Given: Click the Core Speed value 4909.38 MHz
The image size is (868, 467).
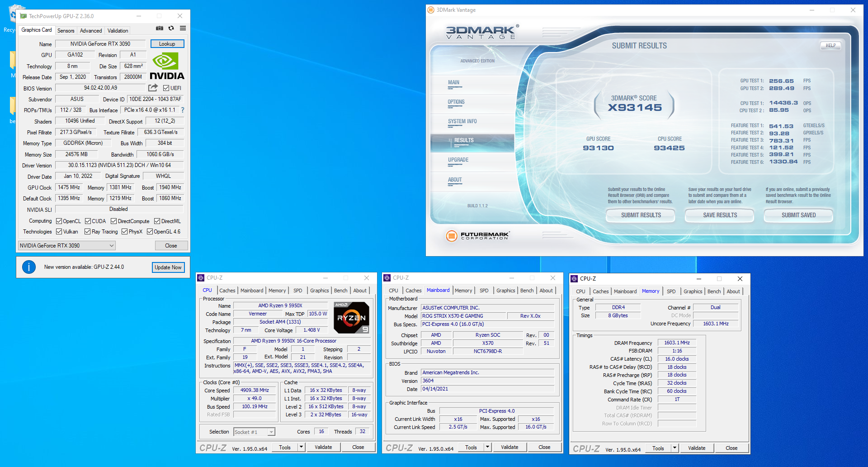Looking at the screenshot, I should (x=255, y=390).
